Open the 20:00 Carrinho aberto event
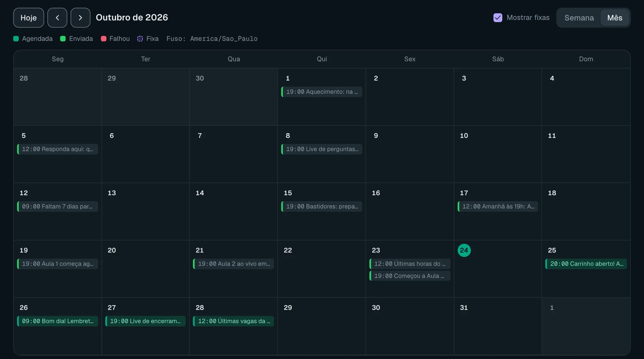Viewport: 644px width, 359px height. [586, 264]
